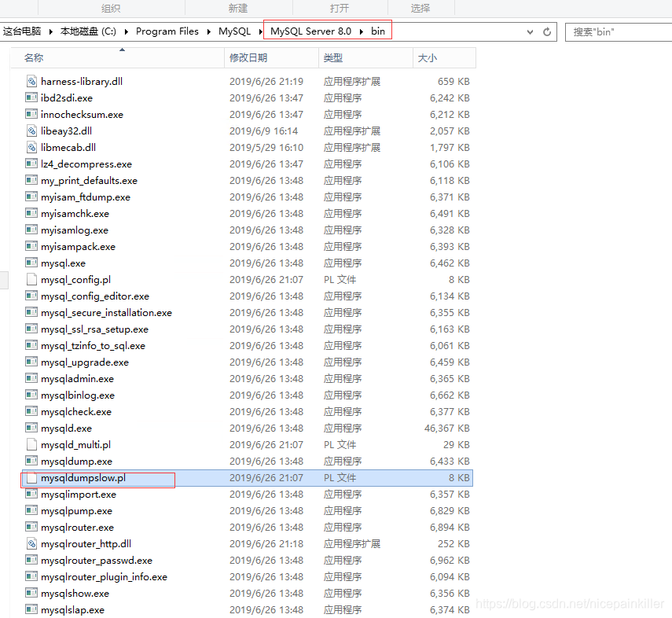
Task: Click the mysqldumpslow.pl file icon
Action: tap(31, 477)
